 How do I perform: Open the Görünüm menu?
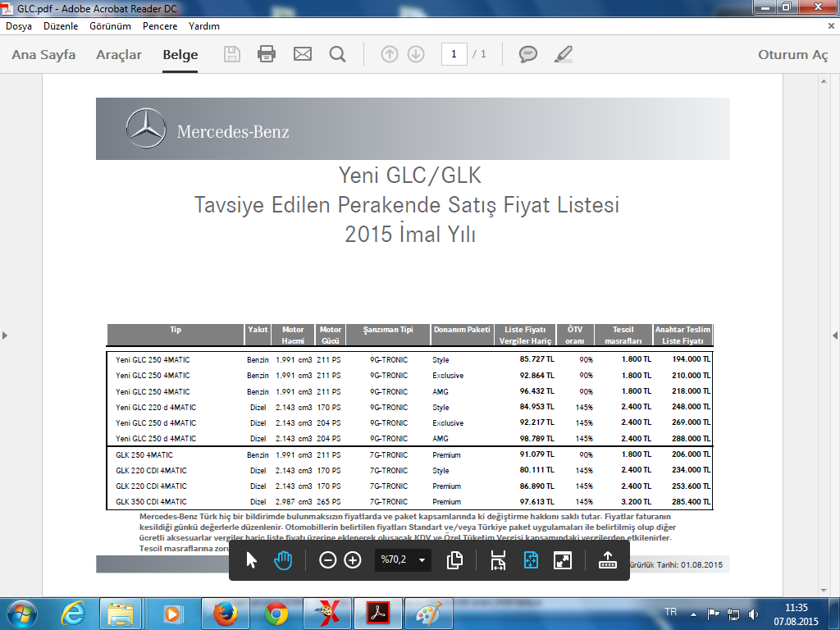[111, 25]
